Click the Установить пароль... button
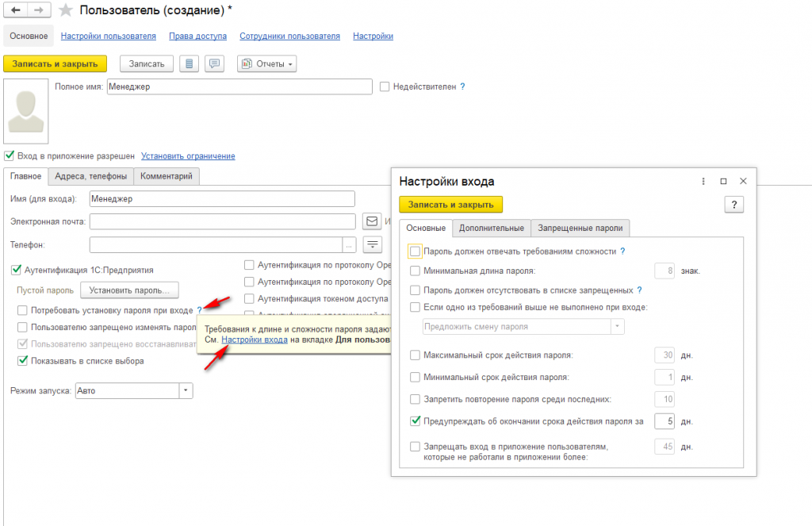 point(129,290)
